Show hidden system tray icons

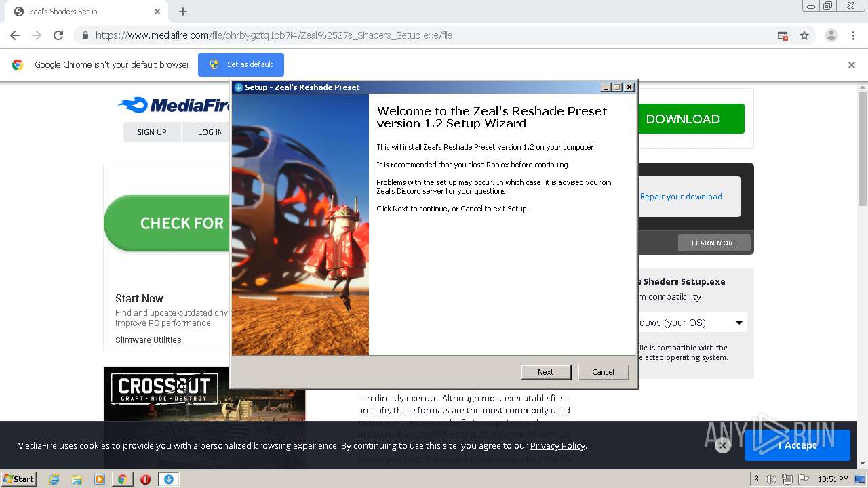756,479
